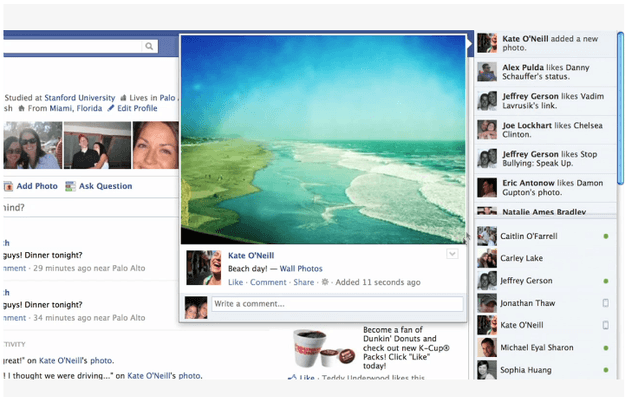The width and height of the screenshot is (625, 401).
Task: Click the search magnifier icon
Action: [149, 46]
